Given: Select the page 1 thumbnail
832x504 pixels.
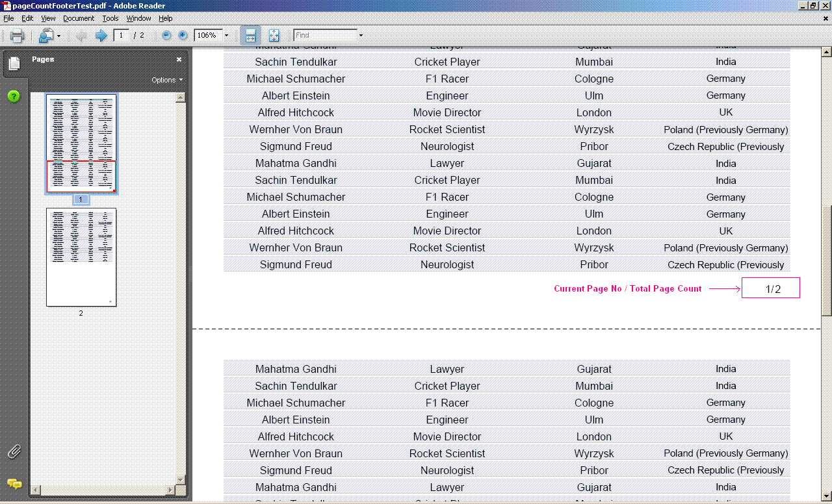Looking at the screenshot, I should pos(81,144).
